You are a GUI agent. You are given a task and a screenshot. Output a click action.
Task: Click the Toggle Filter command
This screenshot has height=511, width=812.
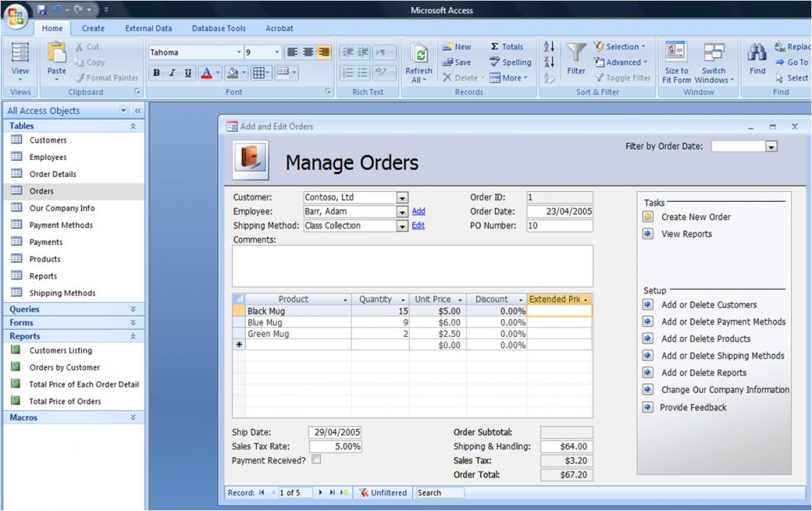(x=622, y=77)
